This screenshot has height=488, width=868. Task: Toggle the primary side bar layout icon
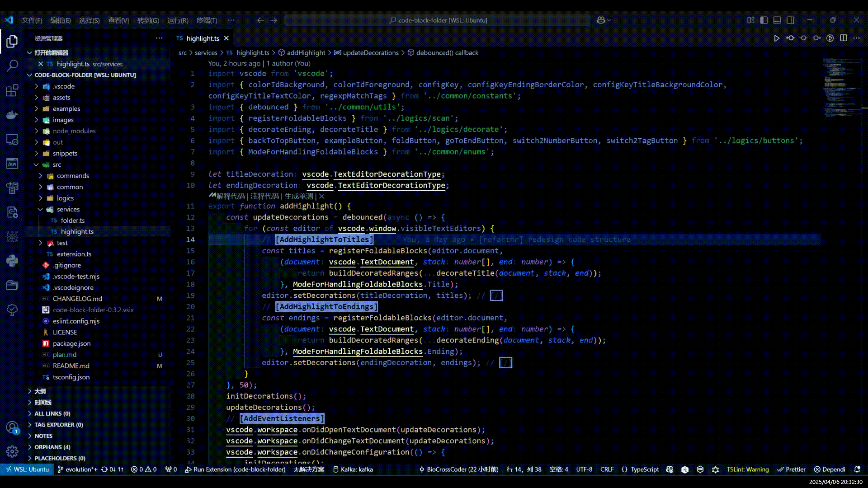point(764,20)
